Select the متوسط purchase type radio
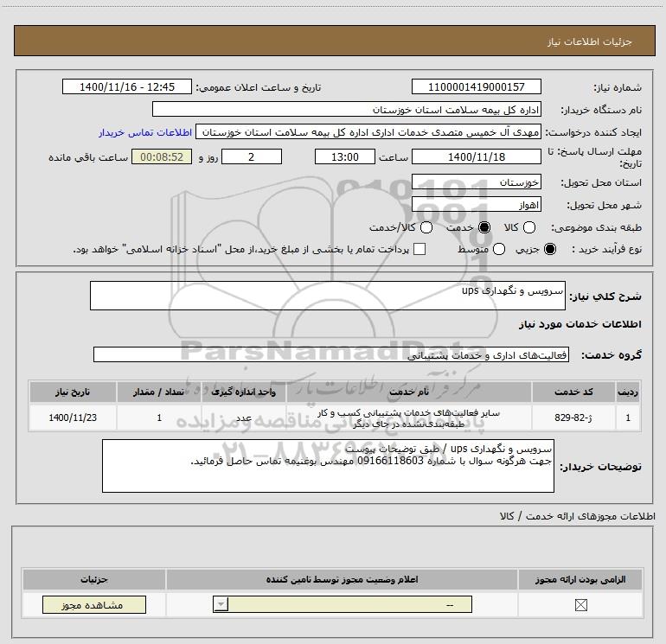The height and width of the screenshot is (644, 666). coord(499,249)
